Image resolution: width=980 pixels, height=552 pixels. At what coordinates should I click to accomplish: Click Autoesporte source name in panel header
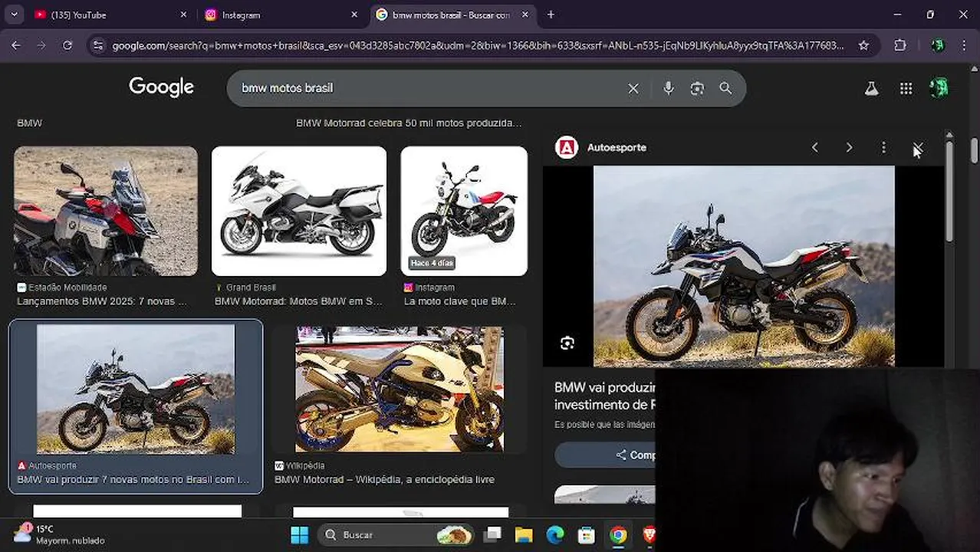click(617, 147)
